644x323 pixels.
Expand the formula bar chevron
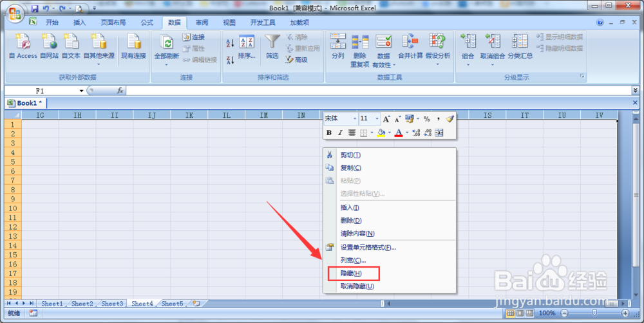tap(636, 90)
